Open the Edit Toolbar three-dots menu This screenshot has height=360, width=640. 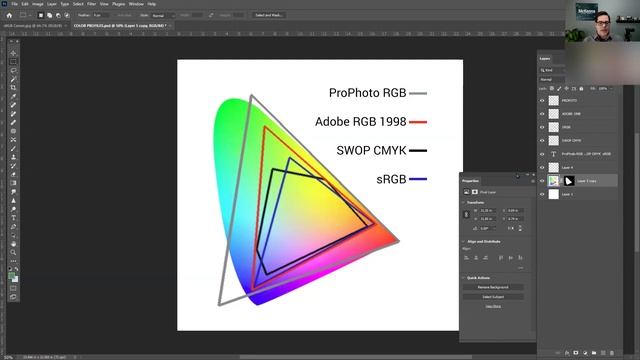coord(13,261)
